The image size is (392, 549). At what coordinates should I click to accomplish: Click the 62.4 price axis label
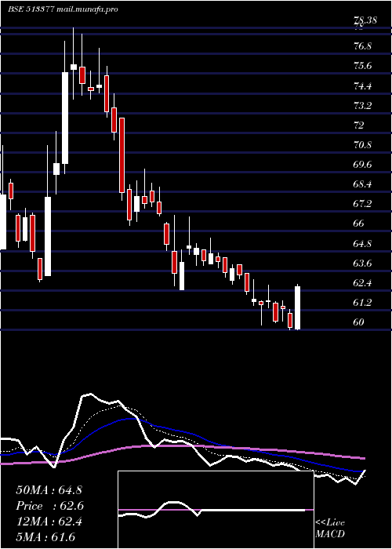[x=362, y=282]
